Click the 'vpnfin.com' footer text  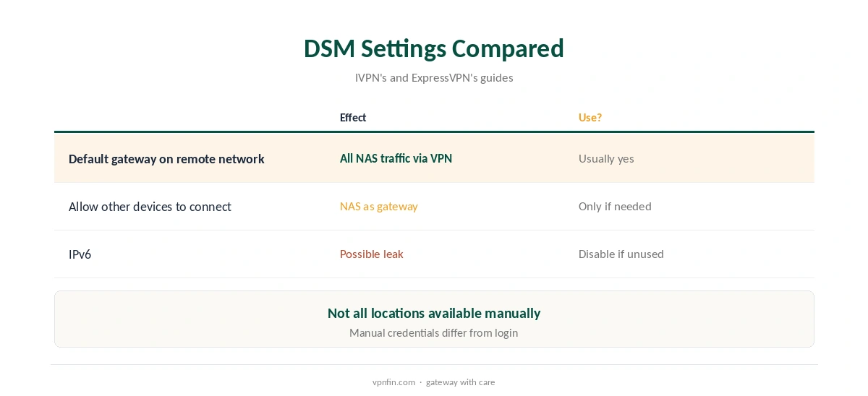click(393, 382)
